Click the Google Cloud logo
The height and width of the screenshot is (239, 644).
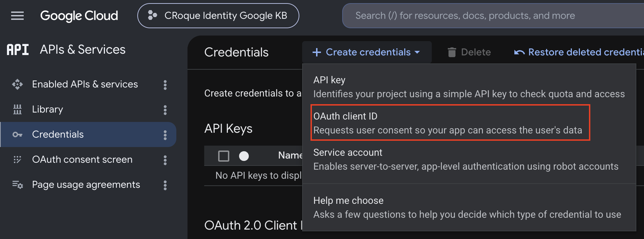click(x=79, y=16)
